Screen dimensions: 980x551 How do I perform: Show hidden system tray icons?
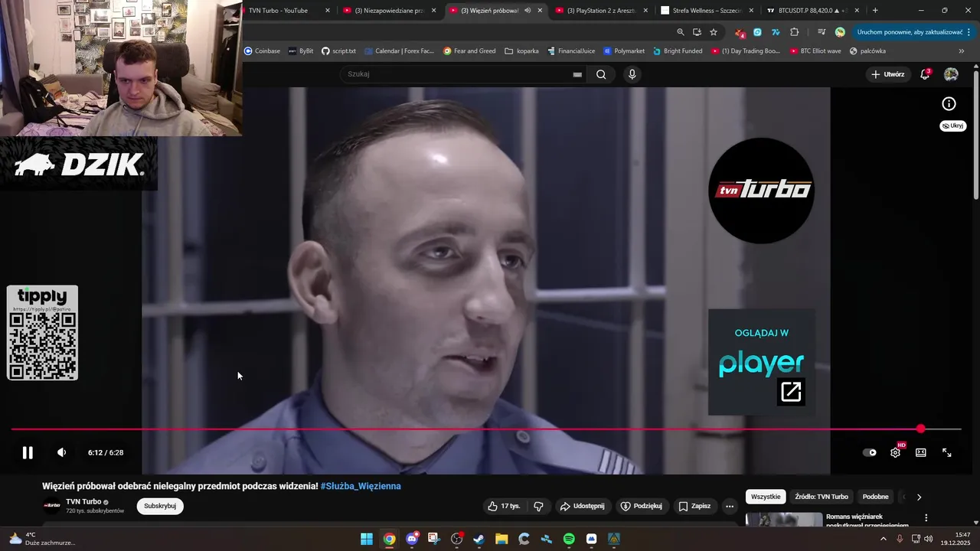[883, 539]
